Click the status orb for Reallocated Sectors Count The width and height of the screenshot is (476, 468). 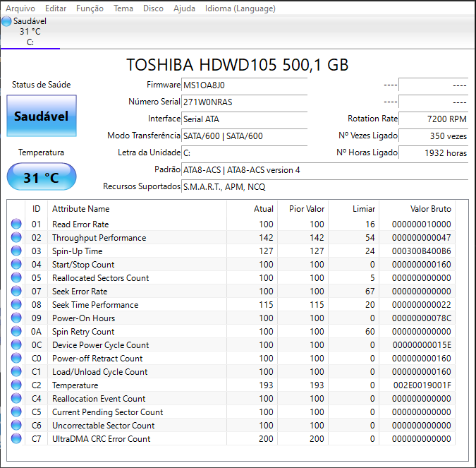point(16,277)
